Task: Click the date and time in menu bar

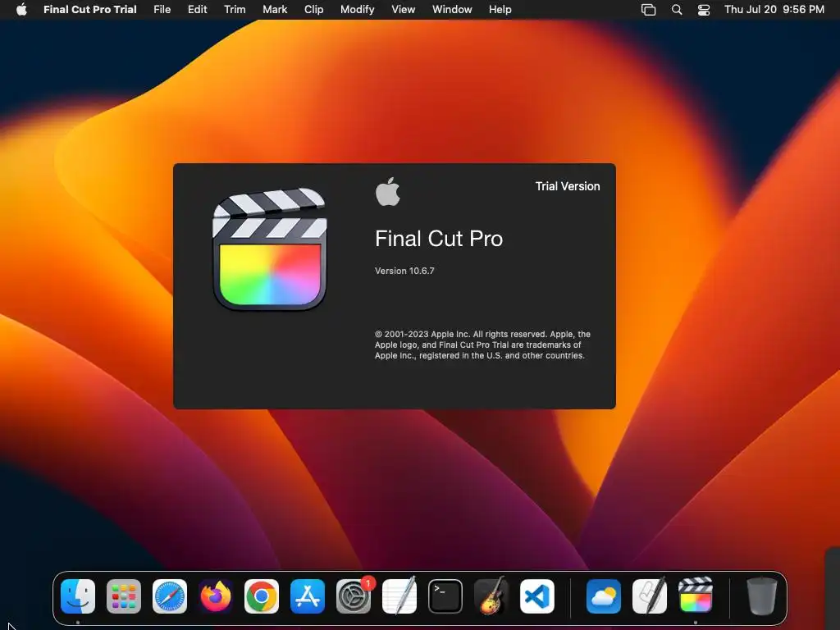Action: point(774,9)
